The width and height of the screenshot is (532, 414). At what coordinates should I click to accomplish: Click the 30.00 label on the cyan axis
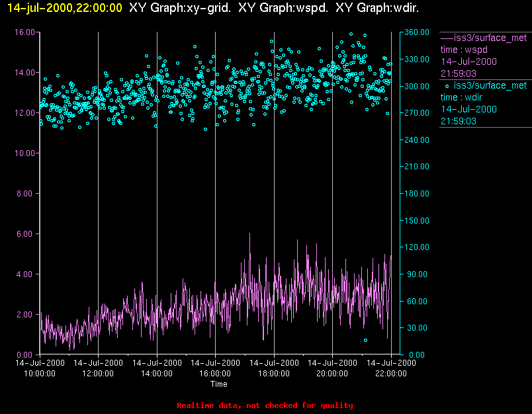click(417, 328)
